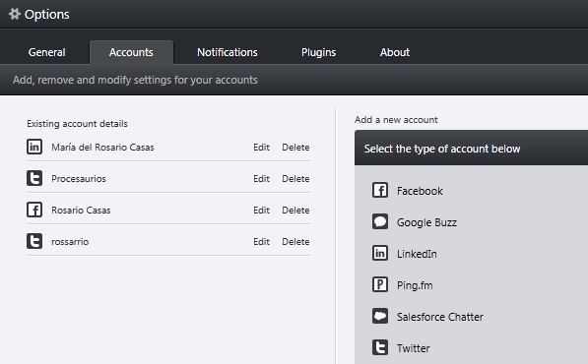Image resolution: width=588 pixels, height=364 pixels.
Task: Edit the Rosario Casas Facebook account
Action: tap(261, 211)
